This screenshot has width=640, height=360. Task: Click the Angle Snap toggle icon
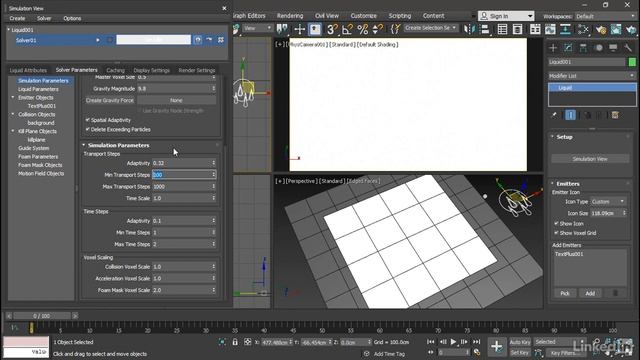347,29
